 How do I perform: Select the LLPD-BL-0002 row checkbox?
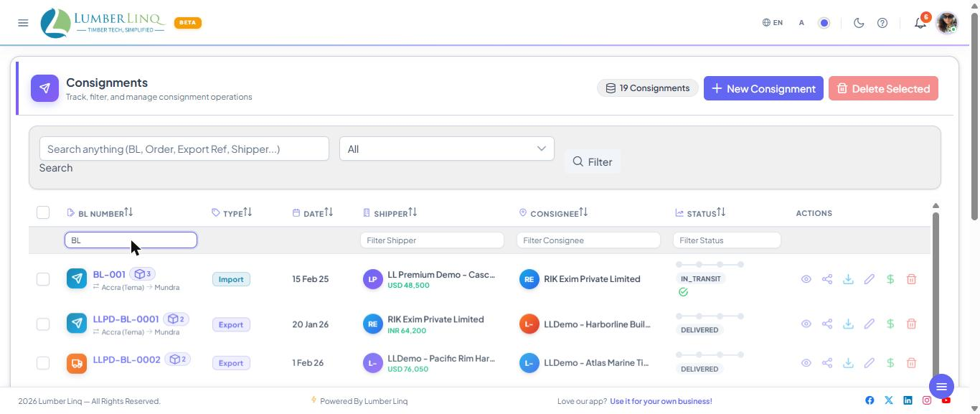pos(43,363)
